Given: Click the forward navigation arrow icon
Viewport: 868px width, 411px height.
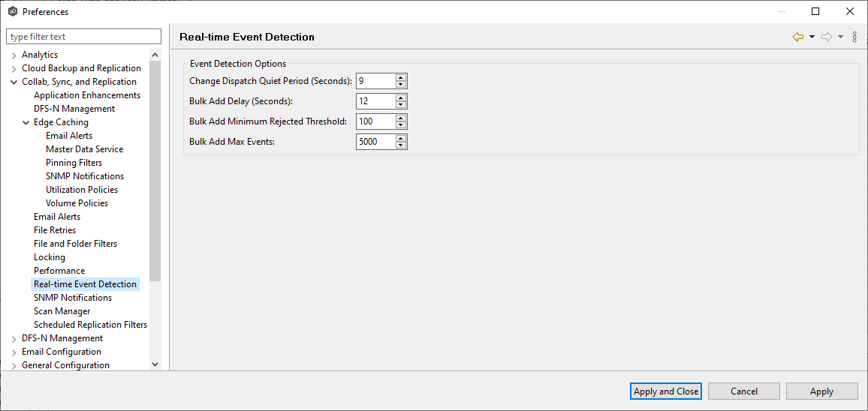Looking at the screenshot, I should tap(826, 37).
